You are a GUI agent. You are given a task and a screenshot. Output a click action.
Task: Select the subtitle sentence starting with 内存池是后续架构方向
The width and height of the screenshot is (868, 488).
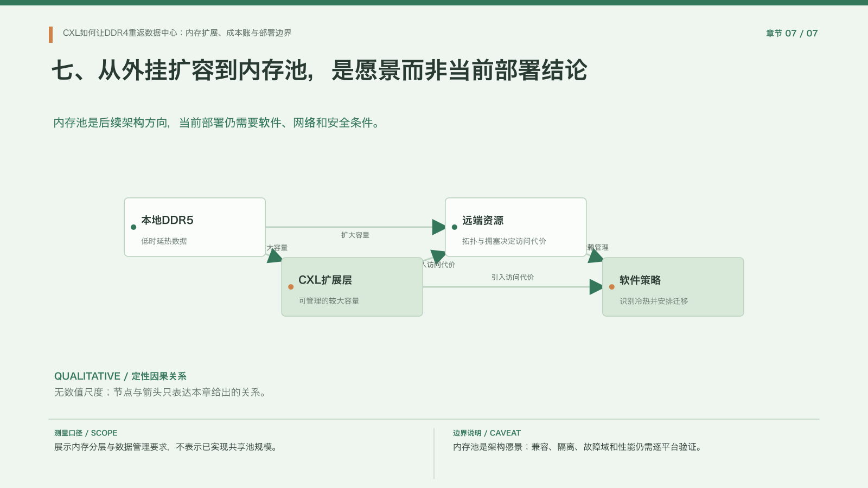pyautogui.click(x=217, y=123)
